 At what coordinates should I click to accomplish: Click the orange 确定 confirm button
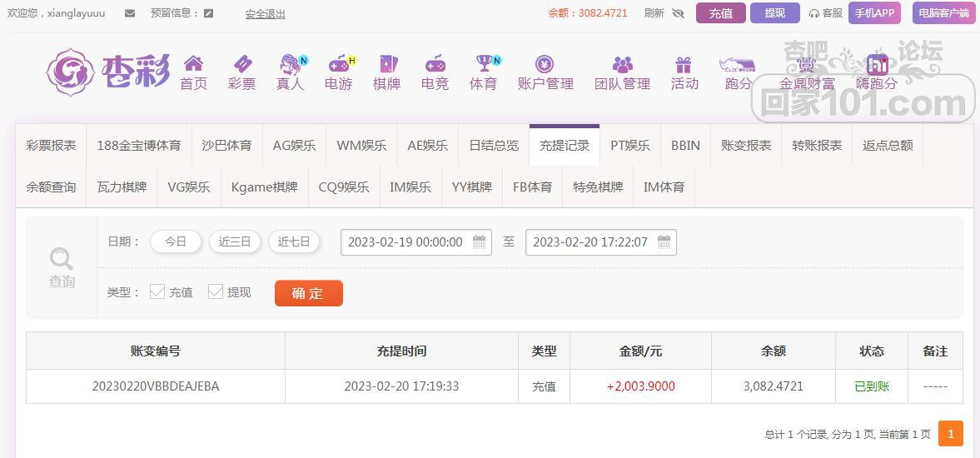pyautogui.click(x=309, y=293)
